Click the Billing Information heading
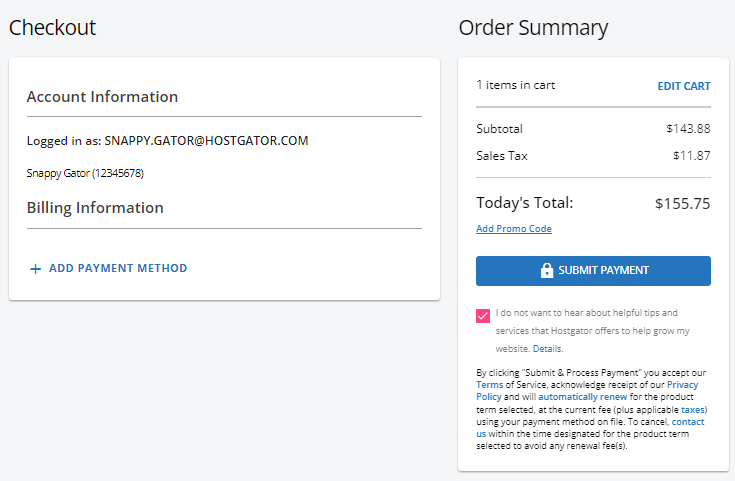Image resolution: width=735 pixels, height=481 pixels. [95, 208]
